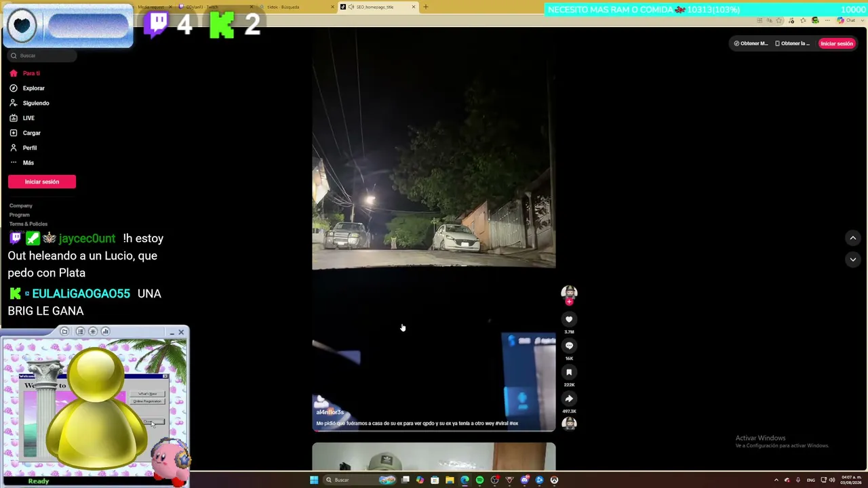The image size is (868, 488).
Task: Open Overwatch from the taskbar
Action: [554, 480]
